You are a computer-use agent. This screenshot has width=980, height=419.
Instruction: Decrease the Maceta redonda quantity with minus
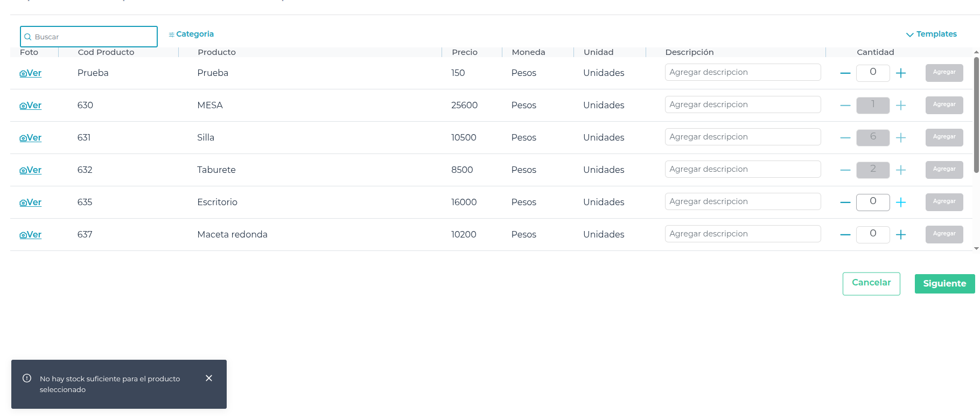pos(845,234)
